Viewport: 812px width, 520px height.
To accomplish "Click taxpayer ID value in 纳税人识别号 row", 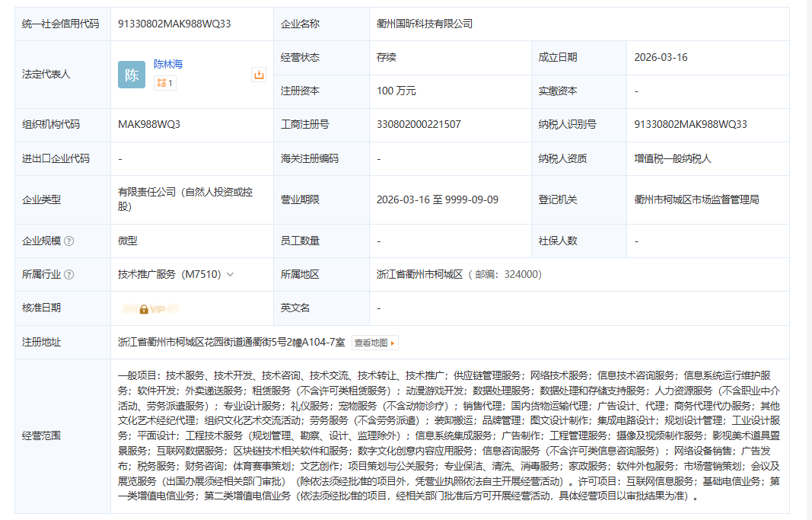I will click(691, 124).
